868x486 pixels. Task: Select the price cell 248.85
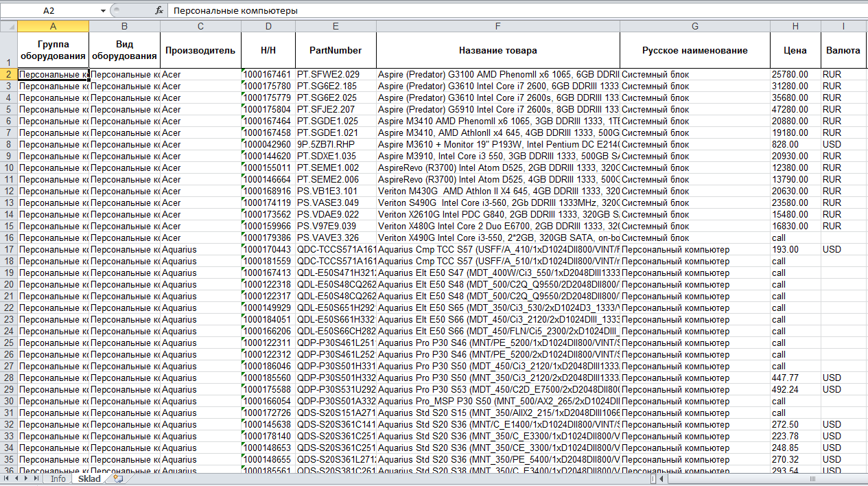coord(795,448)
